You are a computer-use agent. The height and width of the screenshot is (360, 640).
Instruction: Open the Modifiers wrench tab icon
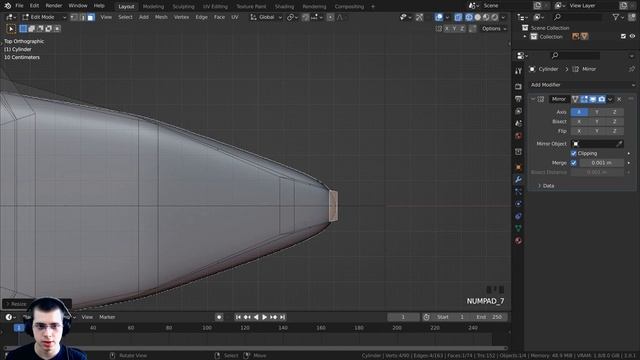pos(518,180)
